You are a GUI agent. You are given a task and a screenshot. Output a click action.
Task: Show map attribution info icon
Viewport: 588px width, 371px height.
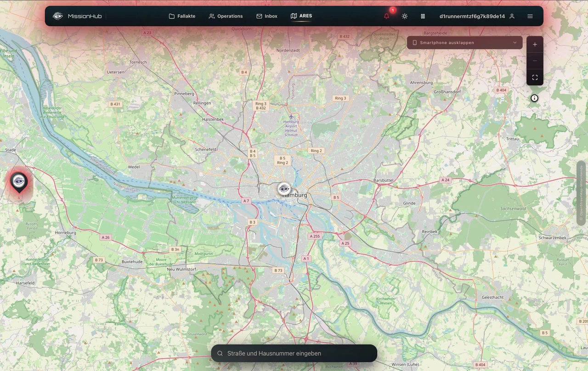(x=534, y=98)
